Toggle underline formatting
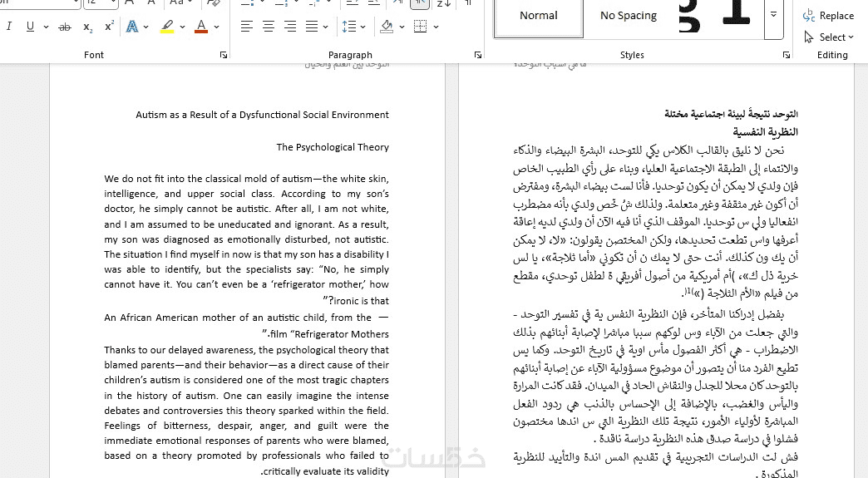The image size is (868, 478). click(30, 26)
